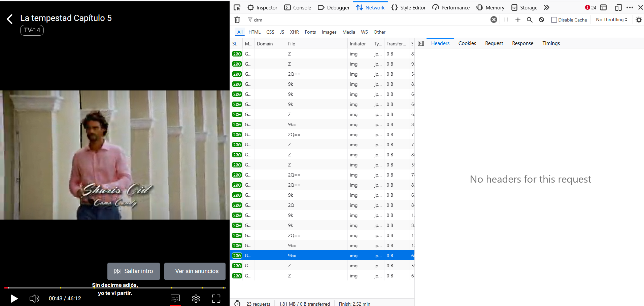Open network settings gear menu
This screenshot has width=644, height=306.
coord(639,20)
